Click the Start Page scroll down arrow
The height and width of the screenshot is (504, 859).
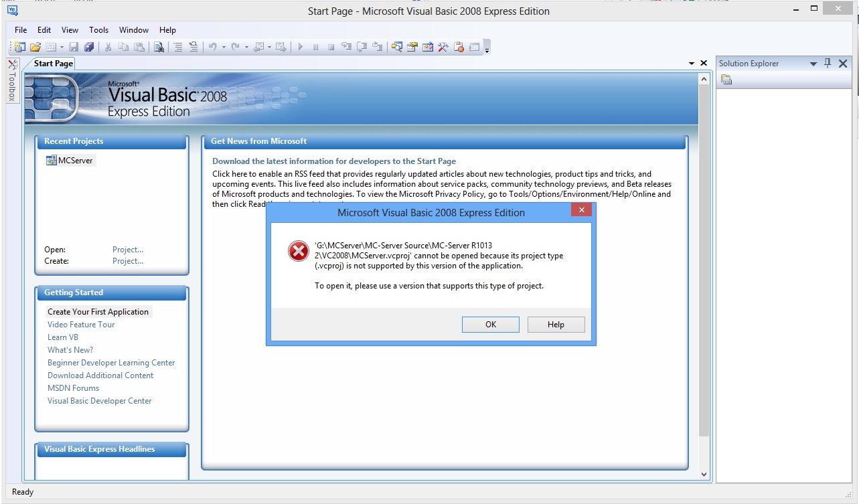[704, 474]
